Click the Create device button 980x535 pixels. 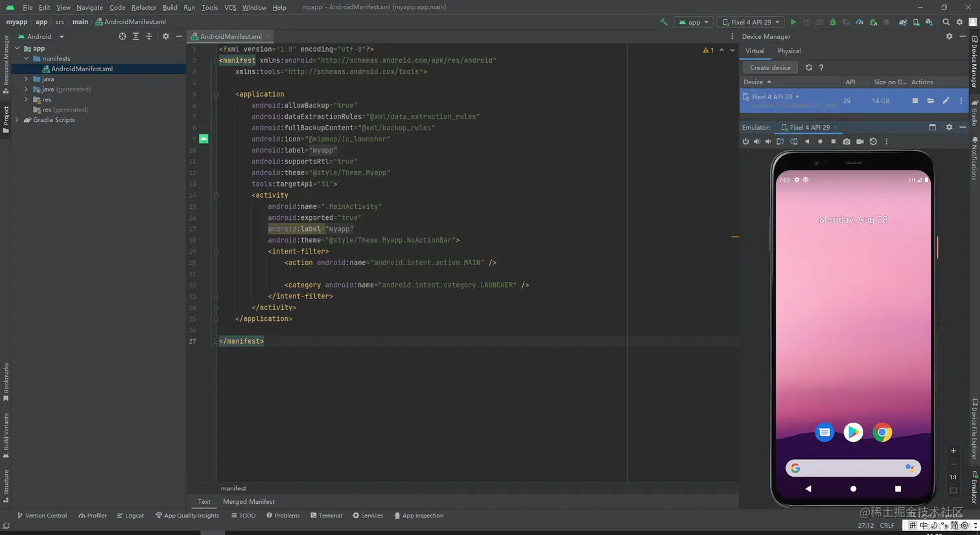[x=769, y=67]
